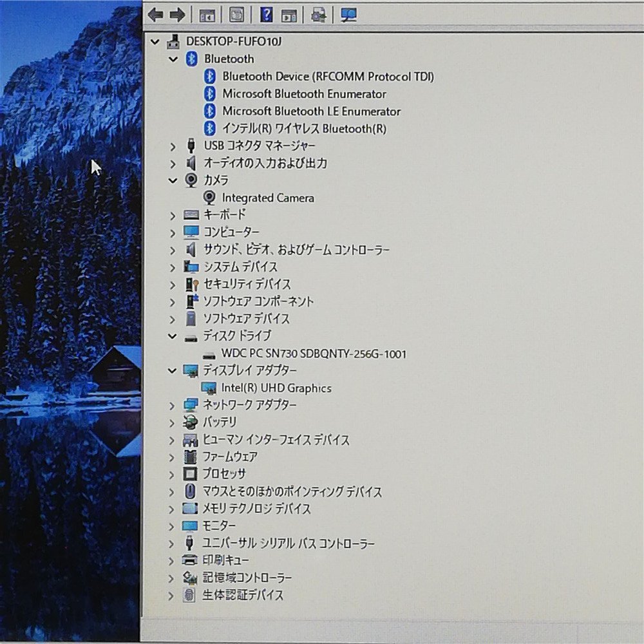644x644 pixels.
Task: Expand the モニター chevron
Action: [x=172, y=527]
